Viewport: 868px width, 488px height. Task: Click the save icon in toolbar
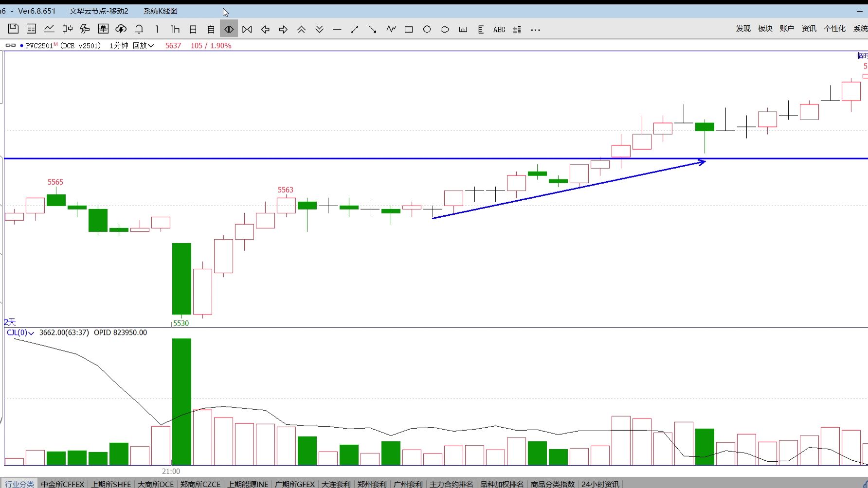click(x=13, y=29)
